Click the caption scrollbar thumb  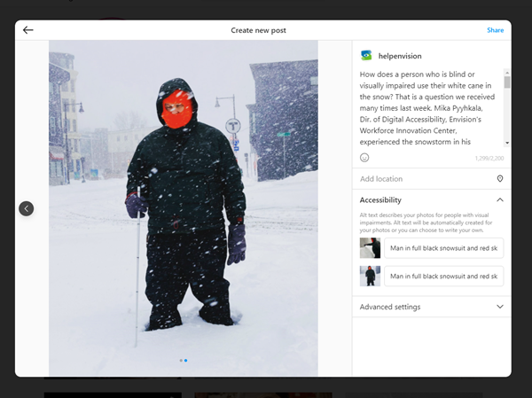507,82
